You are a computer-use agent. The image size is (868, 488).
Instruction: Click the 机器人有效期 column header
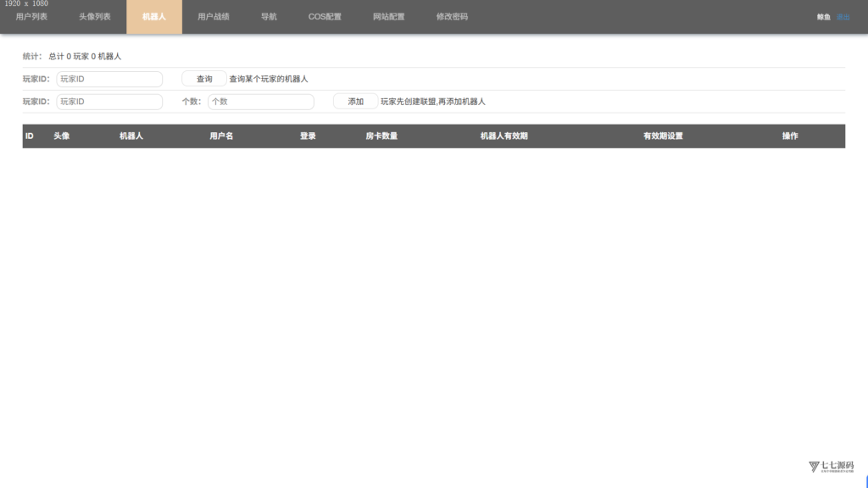(504, 136)
